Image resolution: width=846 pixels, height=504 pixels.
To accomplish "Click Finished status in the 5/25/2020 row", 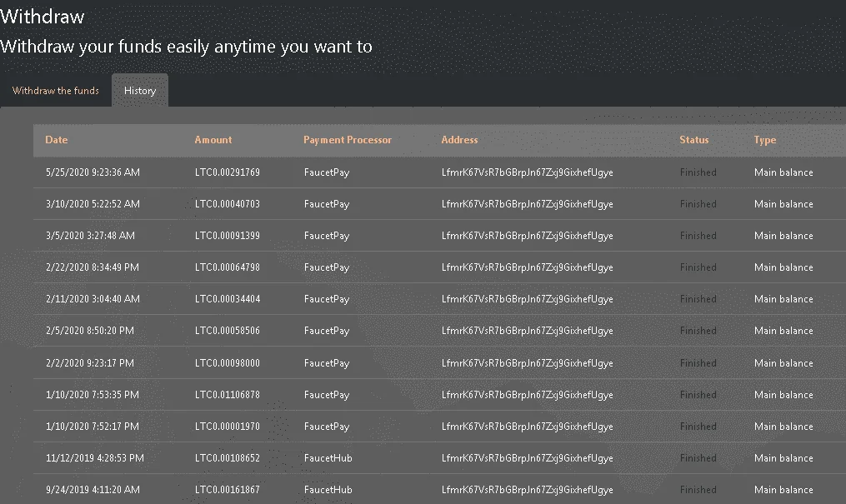I will click(698, 172).
